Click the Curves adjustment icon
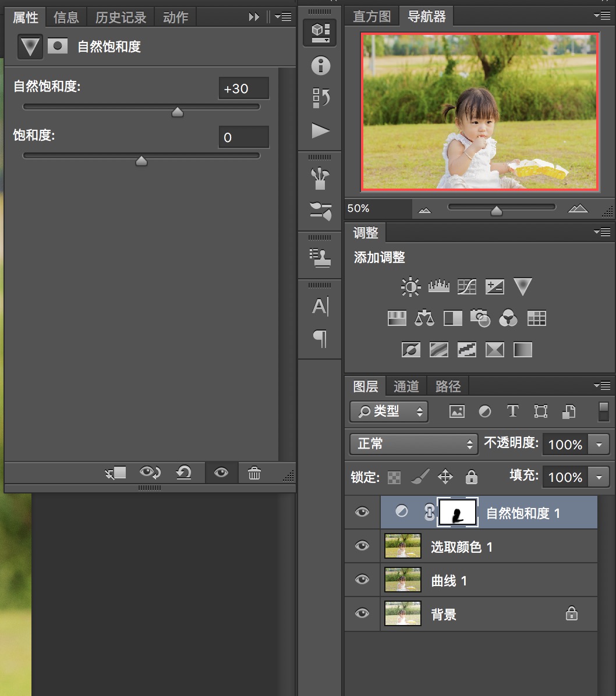The image size is (616, 696). [x=467, y=286]
